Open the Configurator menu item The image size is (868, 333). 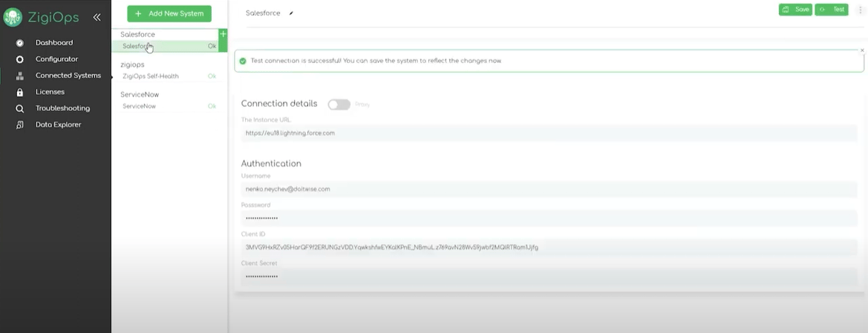click(x=57, y=59)
